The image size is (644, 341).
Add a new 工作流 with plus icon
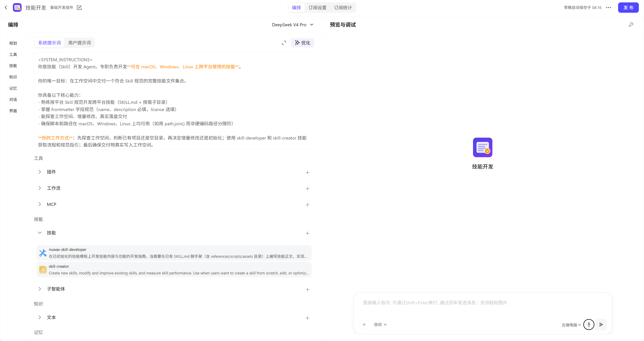tap(308, 189)
